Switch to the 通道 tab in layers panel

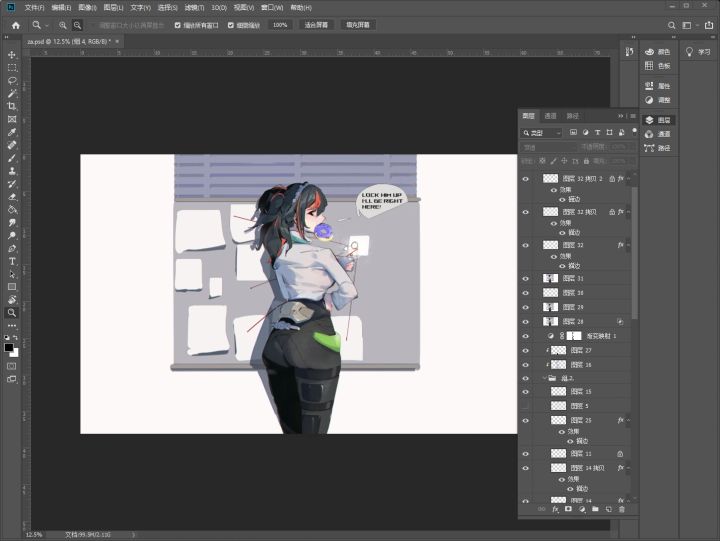point(550,116)
